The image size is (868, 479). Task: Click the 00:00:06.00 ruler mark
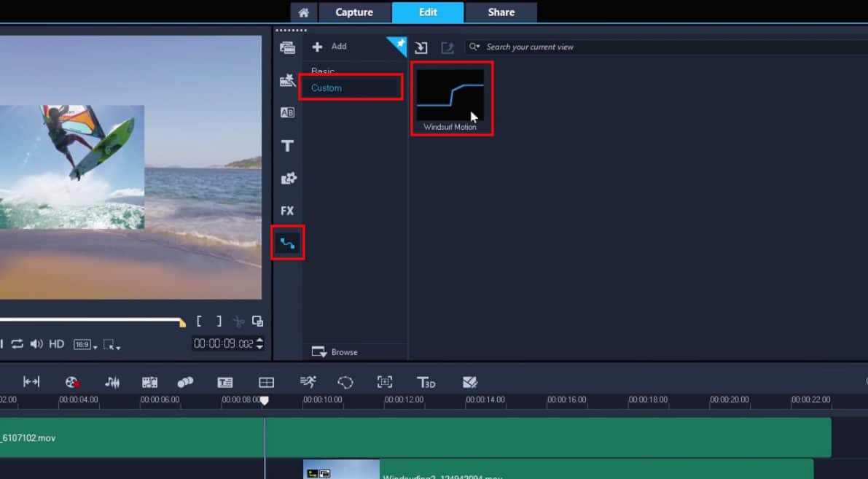(x=160, y=400)
